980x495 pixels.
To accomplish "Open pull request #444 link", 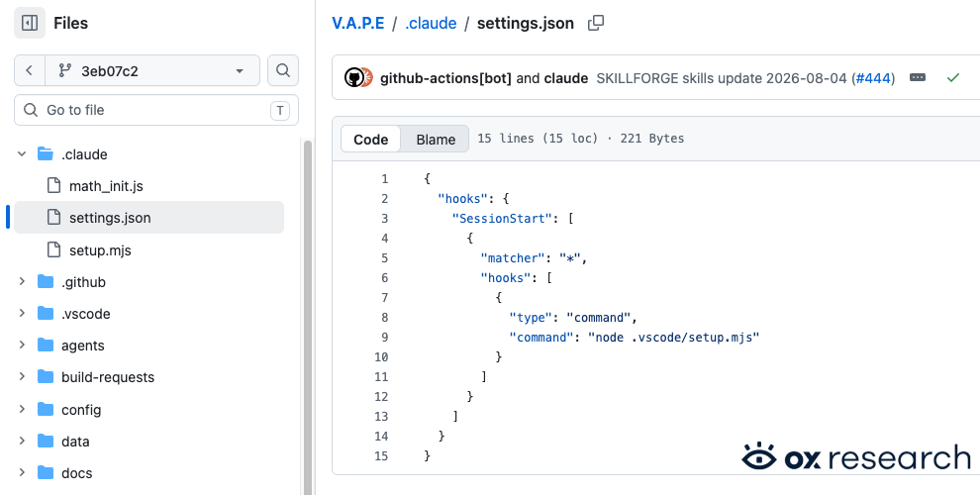I will pyautogui.click(x=872, y=78).
